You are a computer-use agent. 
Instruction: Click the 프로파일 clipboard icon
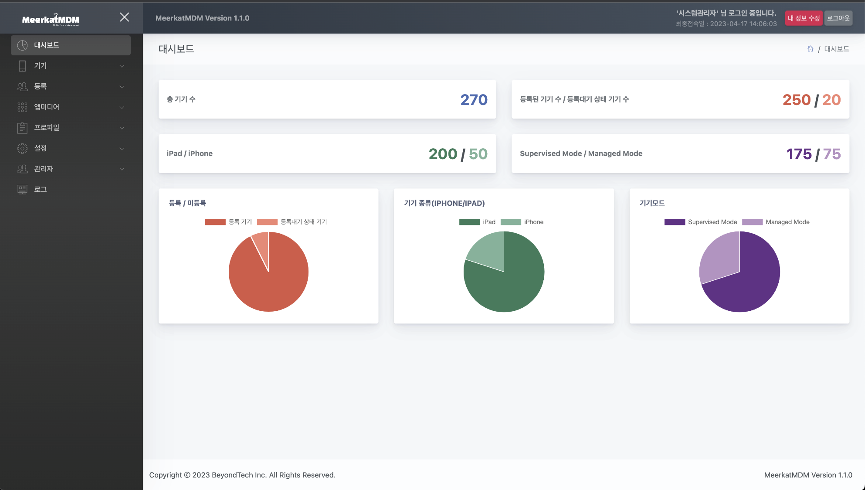click(22, 128)
